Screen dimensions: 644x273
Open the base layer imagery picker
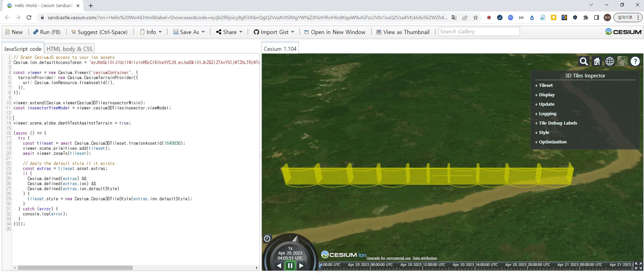pyautogui.click(x=622, y=61)
